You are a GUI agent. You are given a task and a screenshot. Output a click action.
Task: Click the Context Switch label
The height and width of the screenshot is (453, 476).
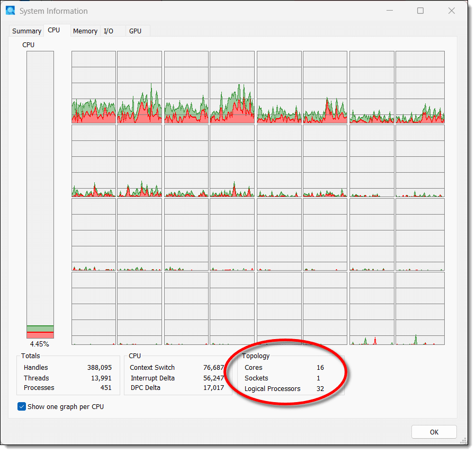coord(152,368)
